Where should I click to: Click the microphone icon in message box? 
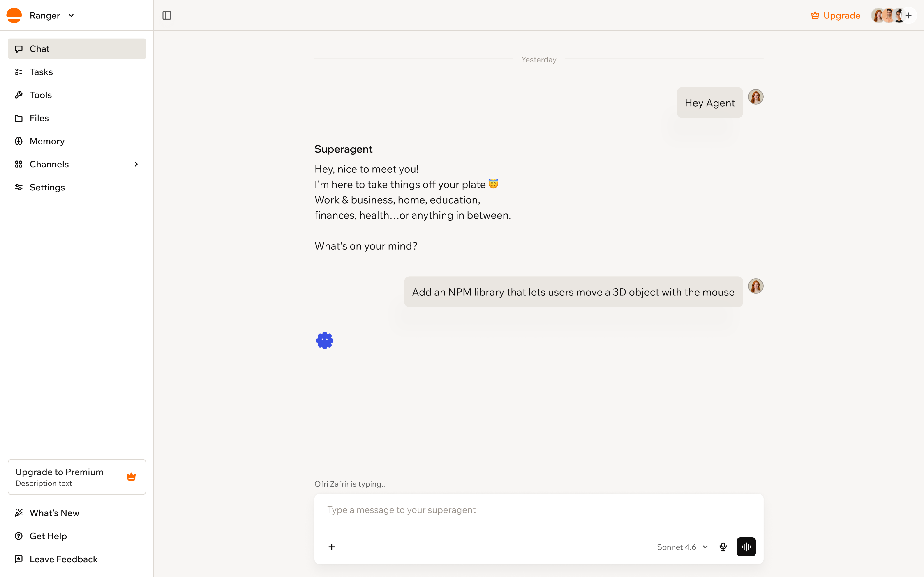(x=723, y=547)
